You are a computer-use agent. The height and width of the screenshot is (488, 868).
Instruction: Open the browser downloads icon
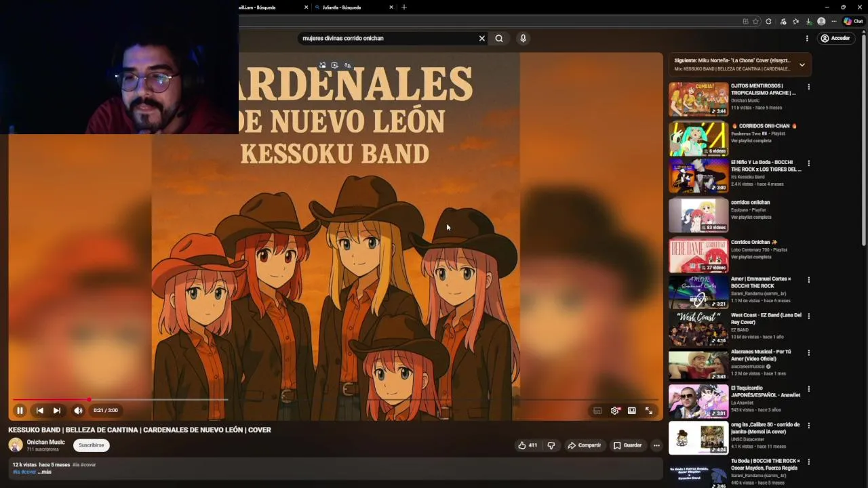809,21
